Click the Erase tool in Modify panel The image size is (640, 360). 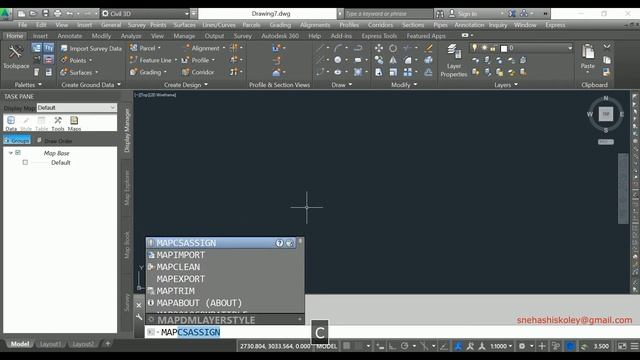click(428, 48)
